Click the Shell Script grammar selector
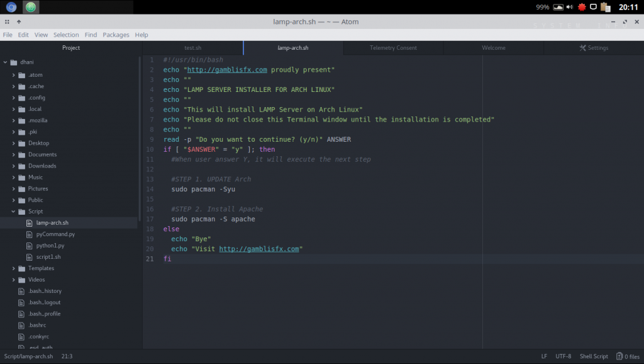The height and width of the screenshot is (364, 644). point(594,356)
